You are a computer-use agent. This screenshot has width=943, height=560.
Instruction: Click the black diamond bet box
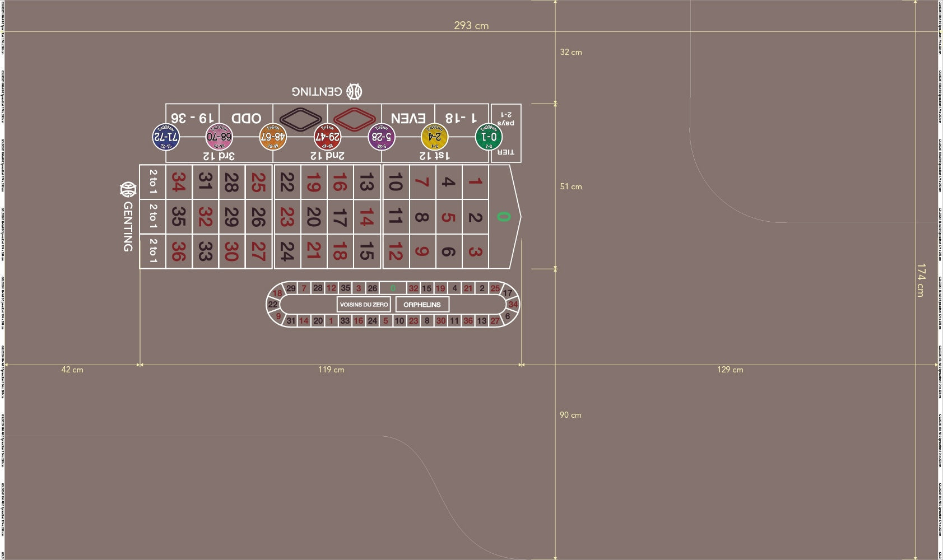(x=300, y=119)
